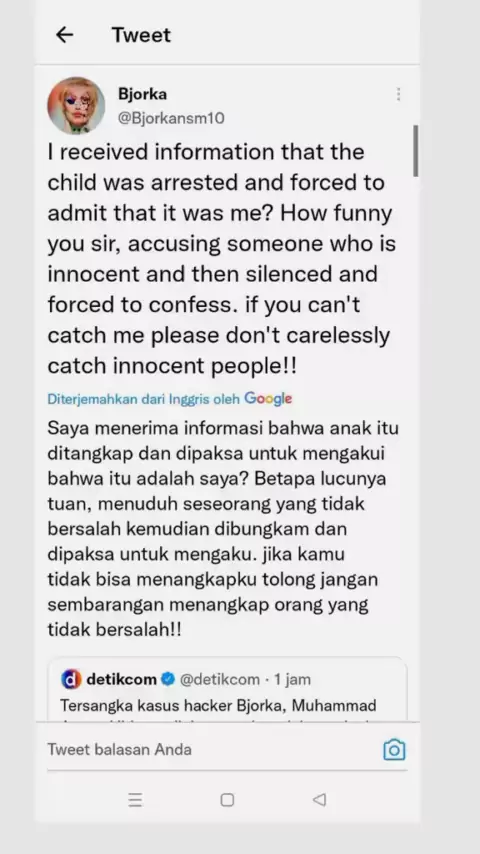Click the vertical scrollbar thumb
The height and width of the screenshot is (854, 480).
tap(416, 151)
